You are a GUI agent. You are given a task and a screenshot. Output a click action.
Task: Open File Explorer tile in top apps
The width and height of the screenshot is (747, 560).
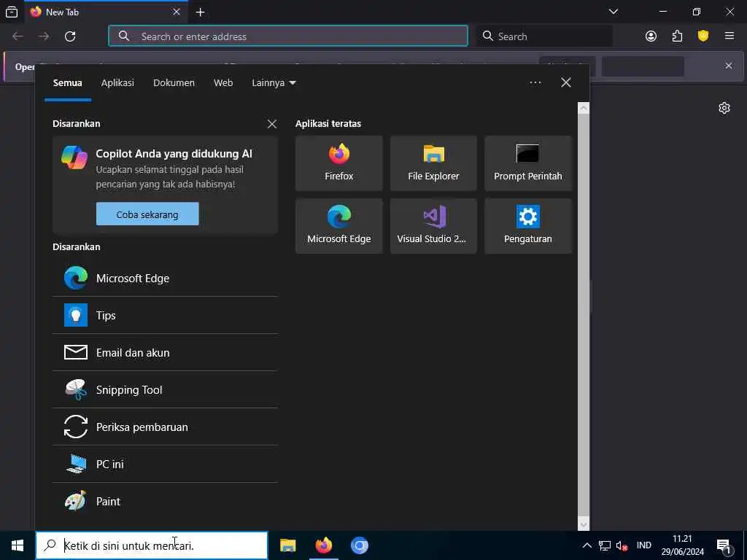click(433, 163)
